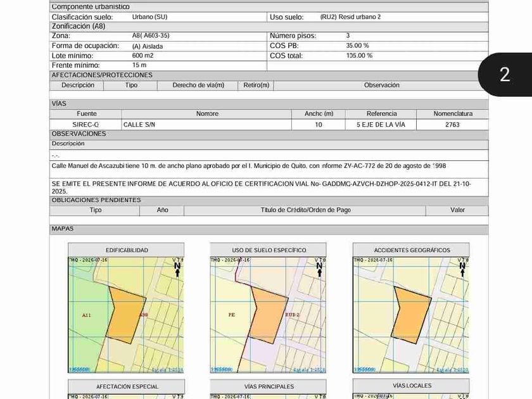
Task: Select the 'CALLE S/N' street name cell
Action: pos(206,125)
